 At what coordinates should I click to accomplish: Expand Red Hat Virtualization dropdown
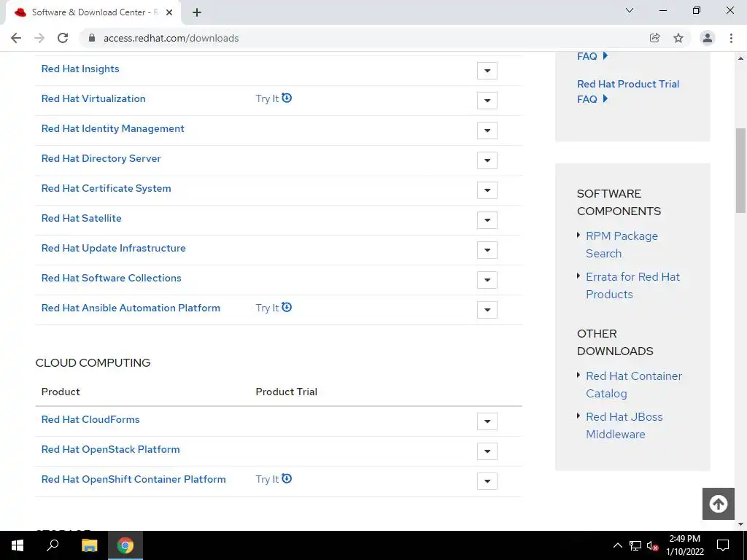(x=487, y=101)
